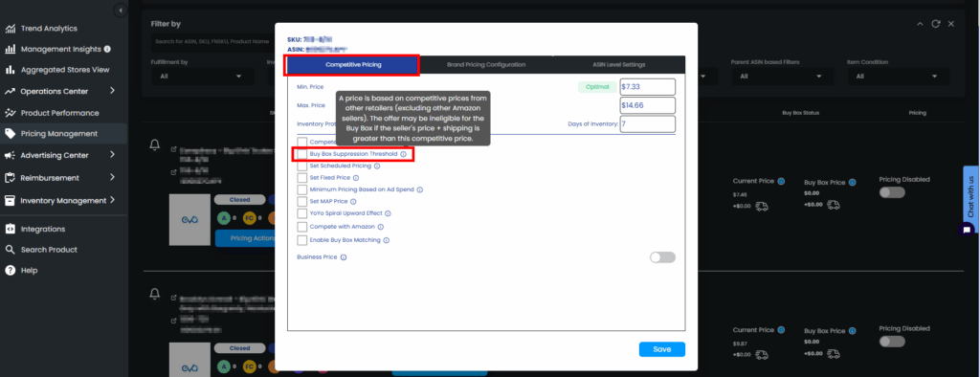Click the info icon beside Business Price
This screenshot has width=980, height=377.
tap(344, 257)
